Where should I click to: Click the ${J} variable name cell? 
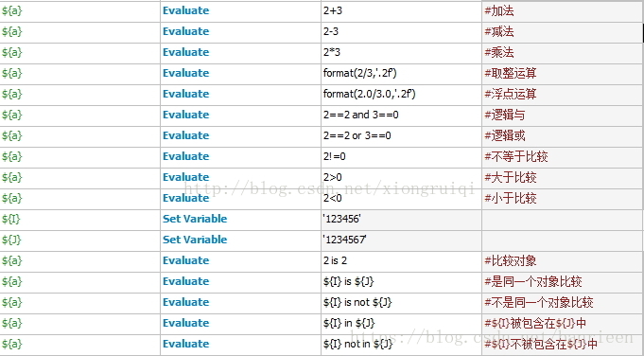pos(79,240)
